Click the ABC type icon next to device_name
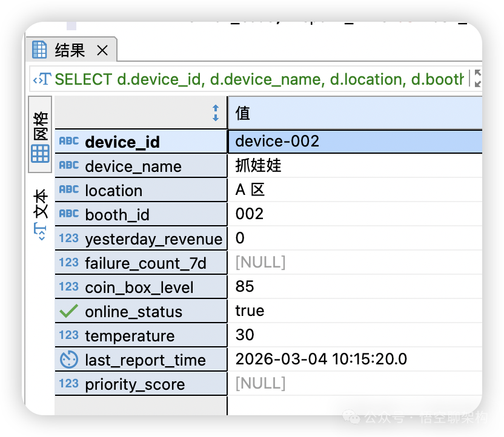 pos(68,166)
